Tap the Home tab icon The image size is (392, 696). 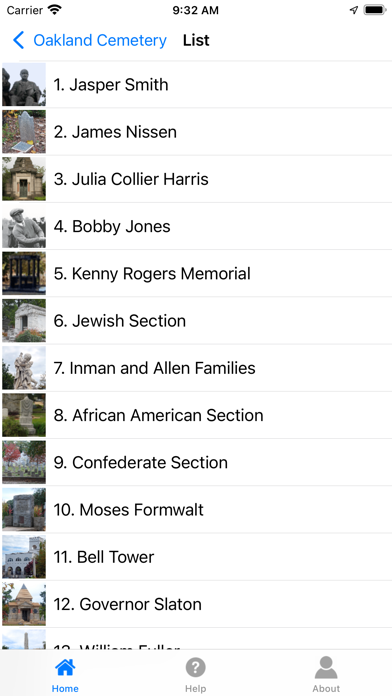[x=65, y=667]
